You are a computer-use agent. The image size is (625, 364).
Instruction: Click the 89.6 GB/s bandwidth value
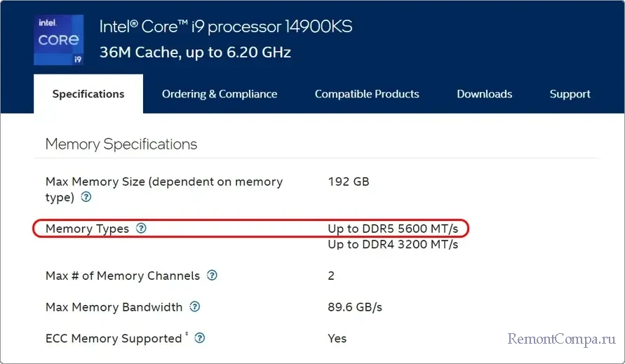tap(355, 307)
